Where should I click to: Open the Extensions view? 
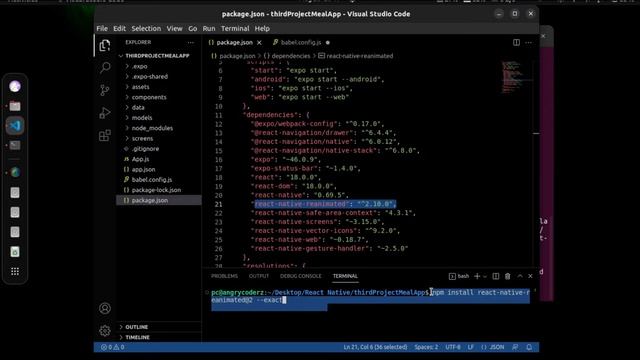pos(104,135)
